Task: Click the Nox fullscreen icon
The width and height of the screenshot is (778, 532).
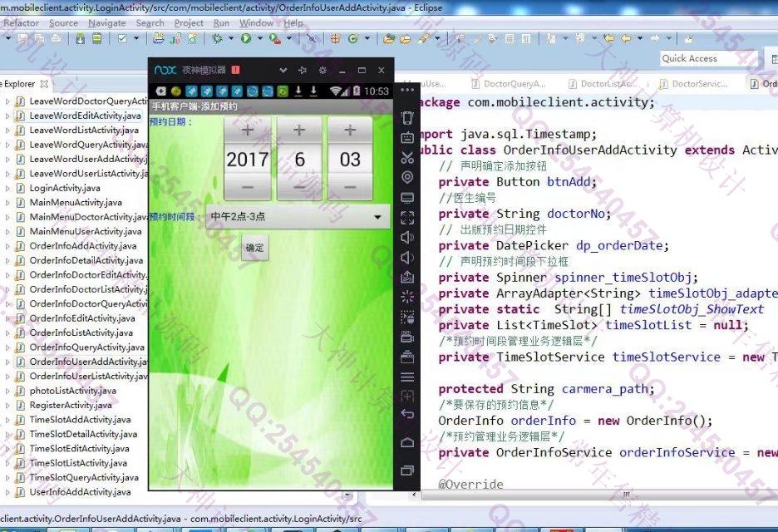Action: click(407, 217)
